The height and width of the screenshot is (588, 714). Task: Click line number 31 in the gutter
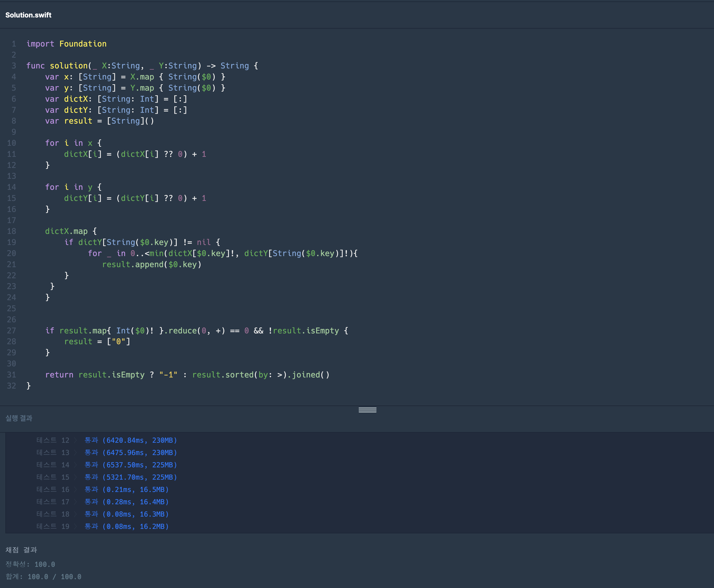12,375
